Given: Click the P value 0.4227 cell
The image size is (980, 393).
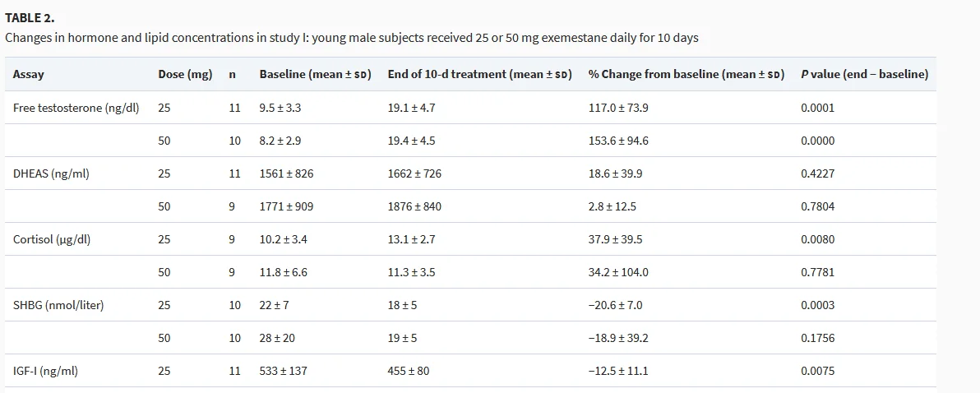Looking at the screenshot, I should click(x=817, y=173).
